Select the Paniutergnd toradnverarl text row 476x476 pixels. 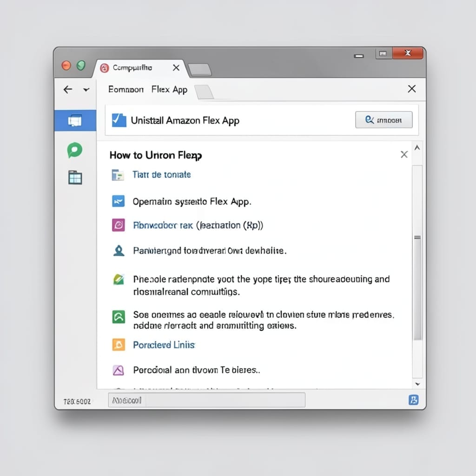click(x=210, y=251)
